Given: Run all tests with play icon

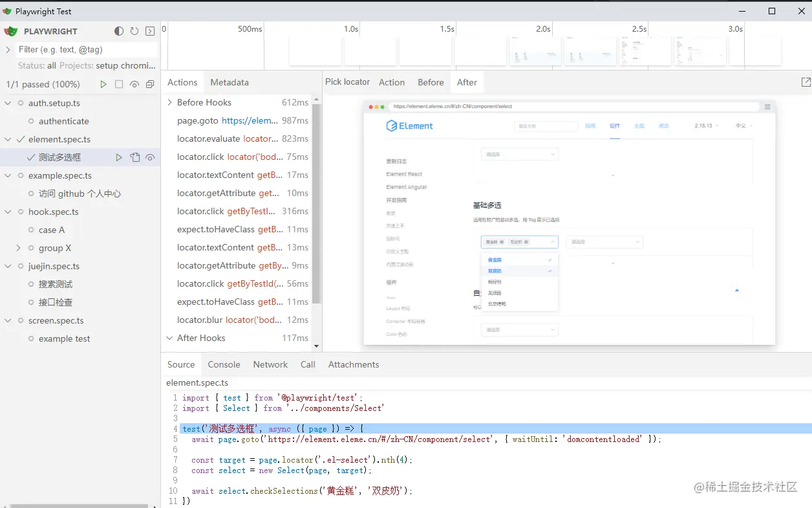Looking at the screenshot, I should pyautogui.click(x=103, y=84).
